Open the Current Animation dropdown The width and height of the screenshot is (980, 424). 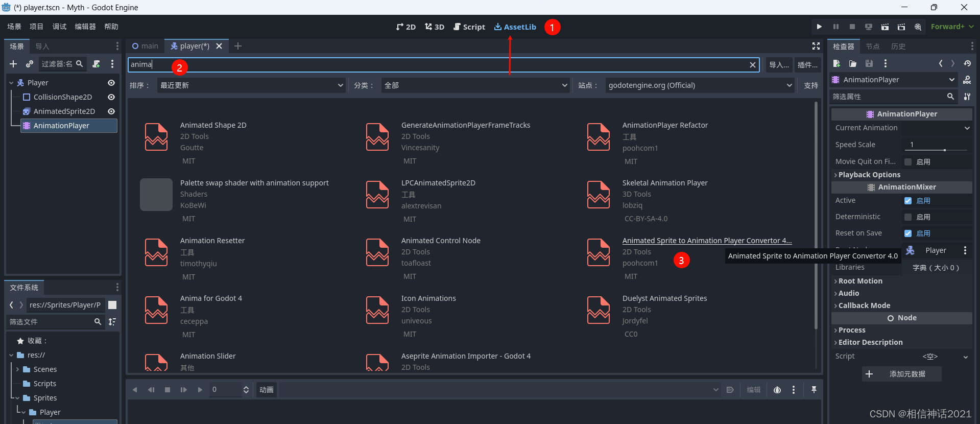pyautogui.click(x=937, y=128)
